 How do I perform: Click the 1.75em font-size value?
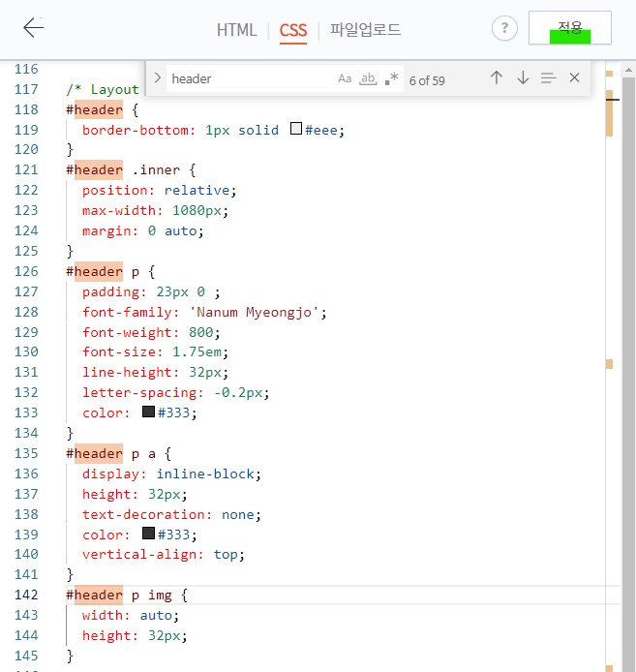tap(197, 352)
